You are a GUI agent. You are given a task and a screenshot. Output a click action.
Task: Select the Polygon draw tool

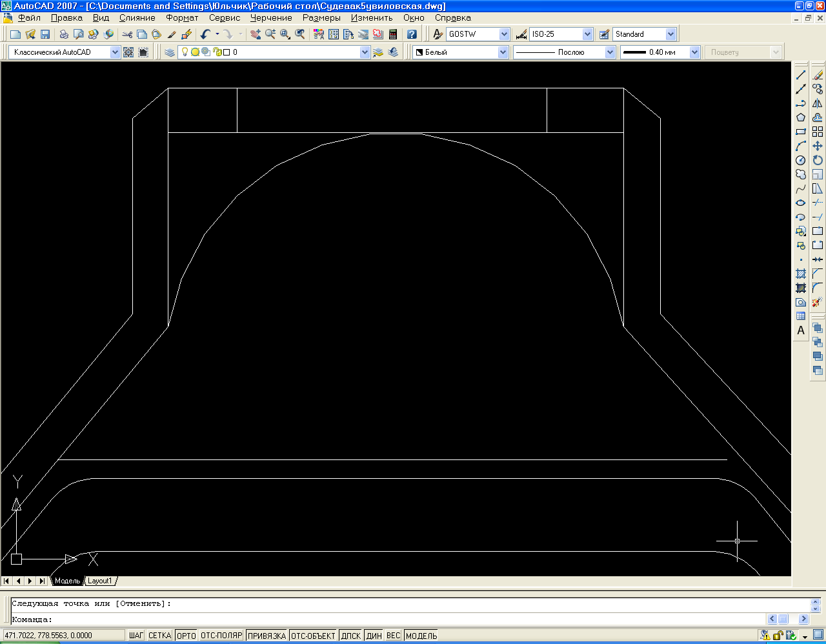(801, 117)
